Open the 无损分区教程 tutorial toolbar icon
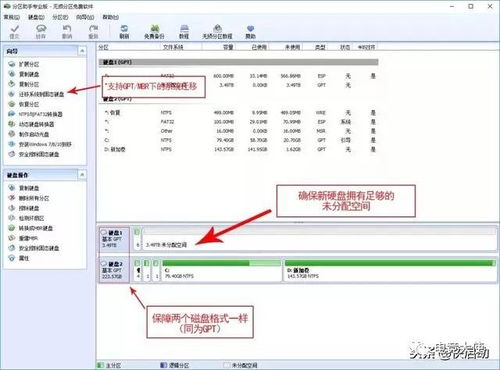The image size is (500, 370). click(217, 32)
